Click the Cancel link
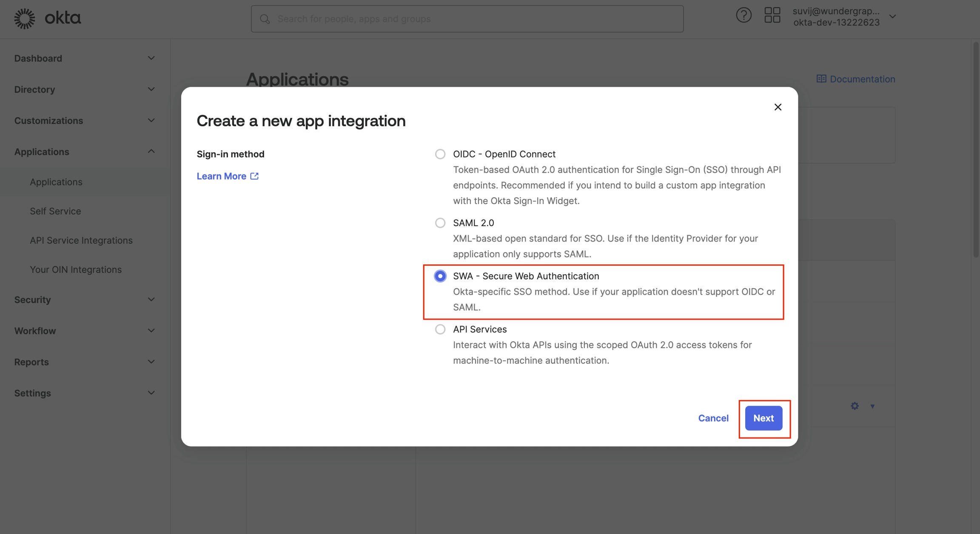The height and width of the screenshot is (534, 980). click(x=713, y=418)
